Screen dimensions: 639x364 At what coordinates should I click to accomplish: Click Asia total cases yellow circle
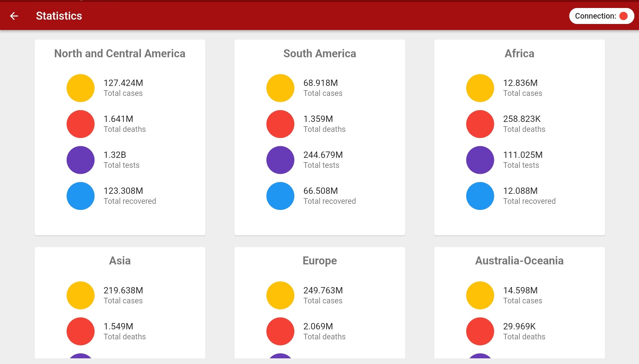(81, 295)
